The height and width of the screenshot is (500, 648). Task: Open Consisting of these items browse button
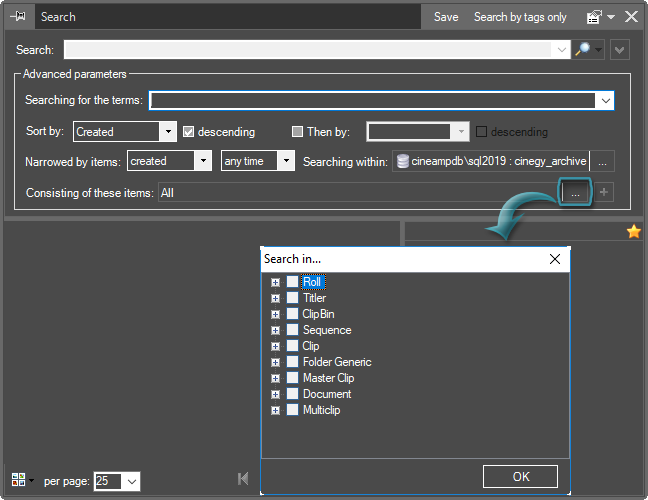(x=575, y=192)
